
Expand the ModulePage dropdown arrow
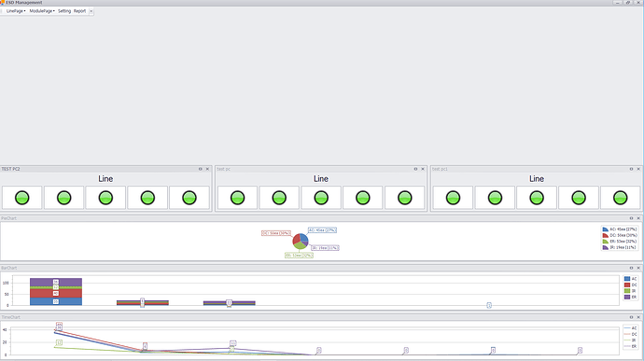(x=54, y=11)
